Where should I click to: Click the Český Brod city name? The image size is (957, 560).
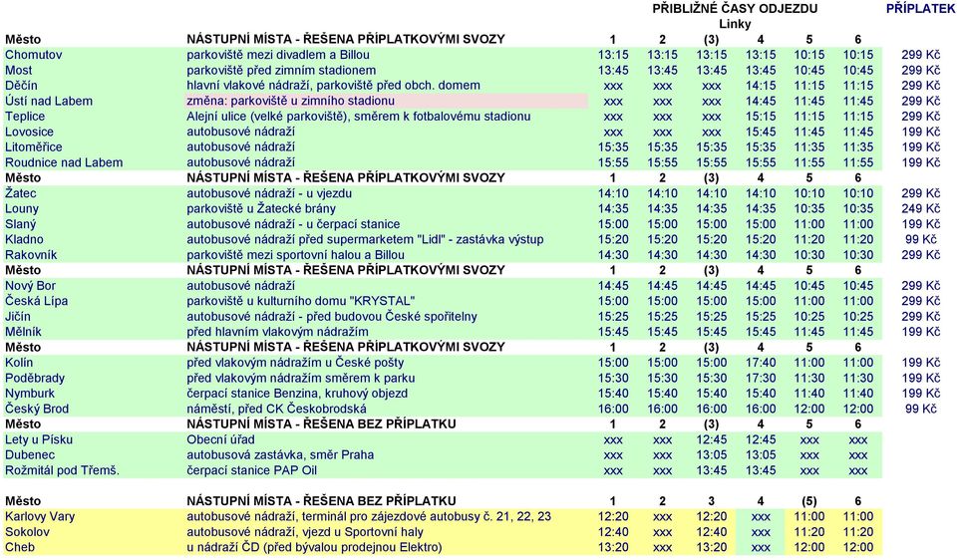[37, 409]
